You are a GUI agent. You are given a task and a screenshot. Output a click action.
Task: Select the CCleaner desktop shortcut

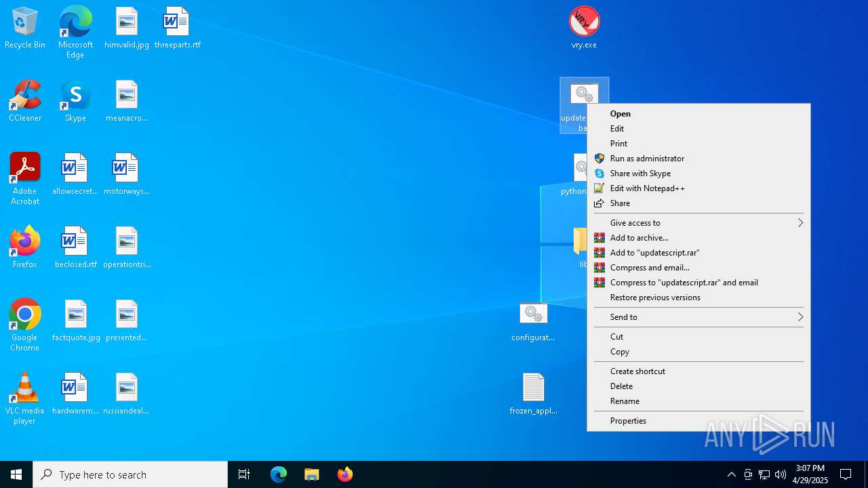pos(25,102)
